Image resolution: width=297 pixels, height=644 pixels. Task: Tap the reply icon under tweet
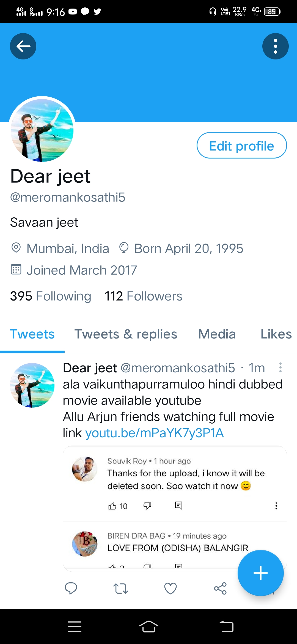tap(71, 588)
